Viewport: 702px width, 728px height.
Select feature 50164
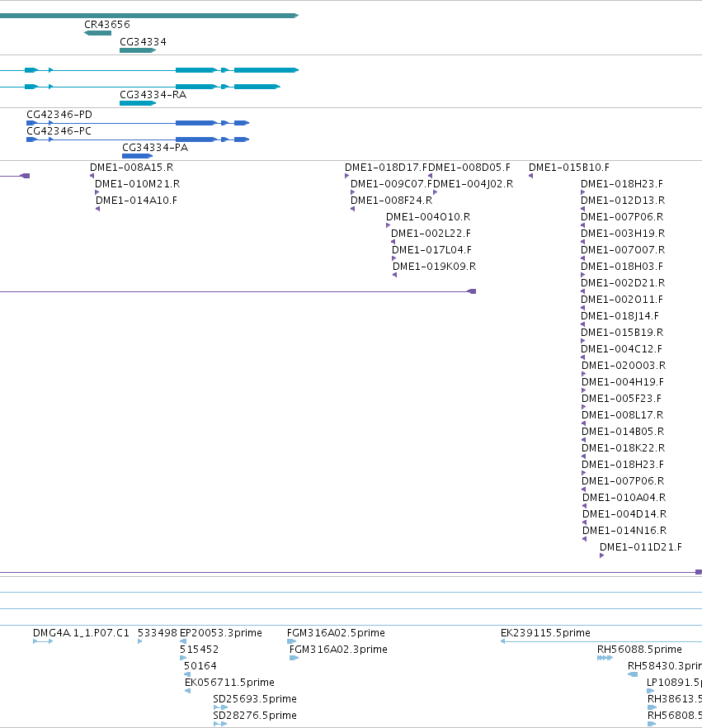(x=200, y=666)
